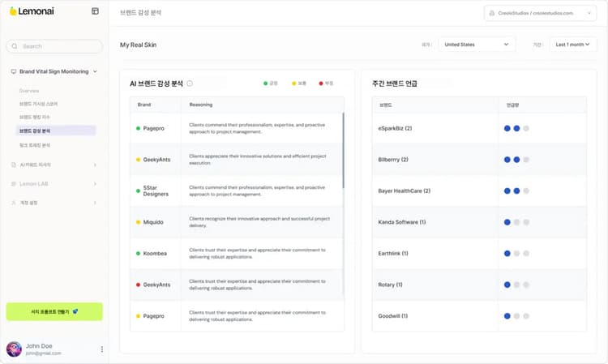
Task: Select Overview in the sidebar
Action: (29, 91)
